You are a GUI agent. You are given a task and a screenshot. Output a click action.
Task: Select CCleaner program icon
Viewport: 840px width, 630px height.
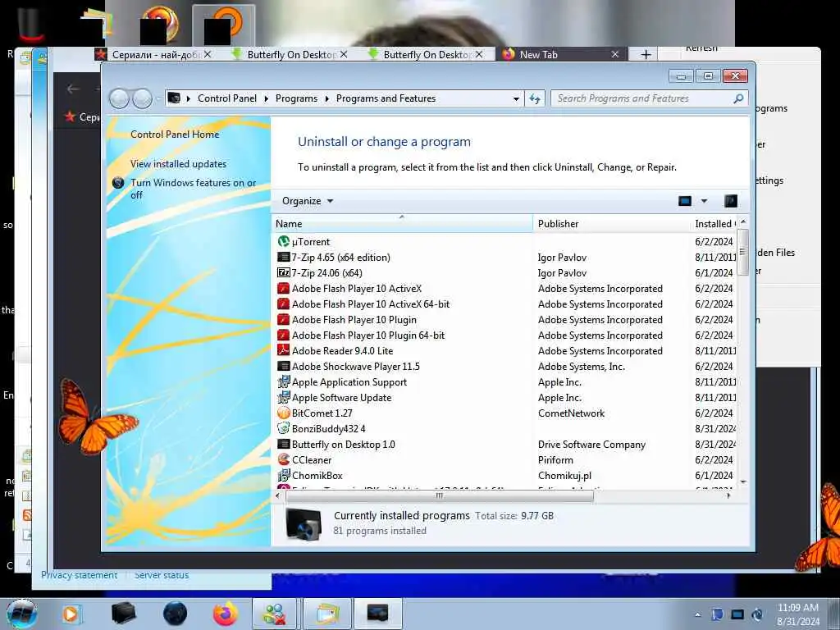(x=283, y=459)
